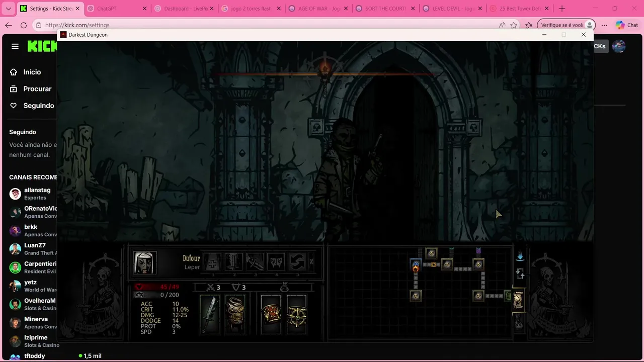The height and width of the screenshot is (362, 644).
Task: Click the loot bag icon above trinkets
Action: click(x=284, y=288)
